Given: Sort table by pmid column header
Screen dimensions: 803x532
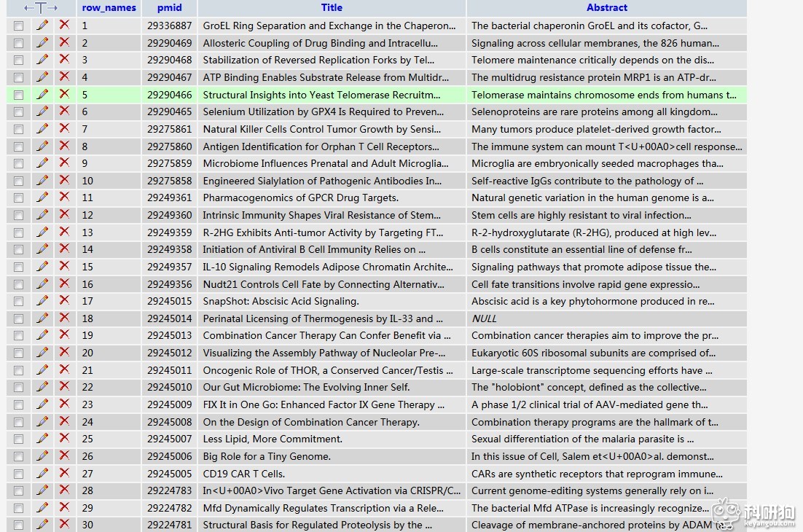Looking at the screenshot, I should pos(170,8).
